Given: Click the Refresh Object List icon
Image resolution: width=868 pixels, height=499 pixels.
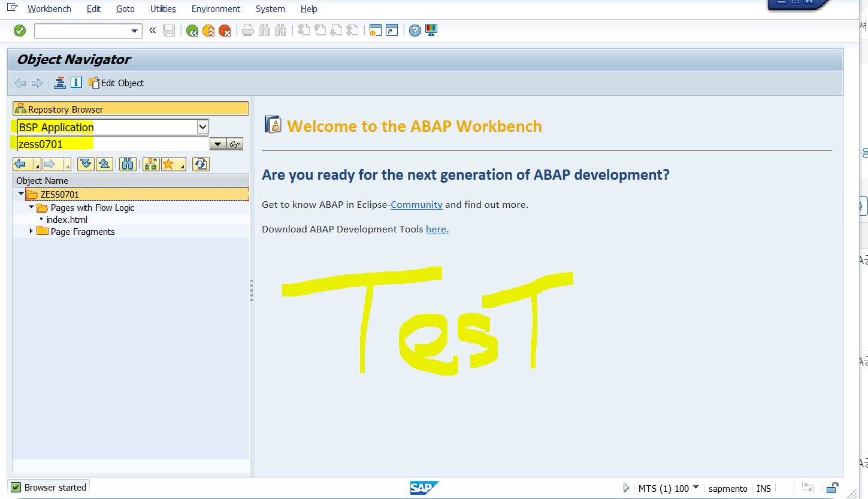Looking at the screenshot, I should (x=201, y=164).
